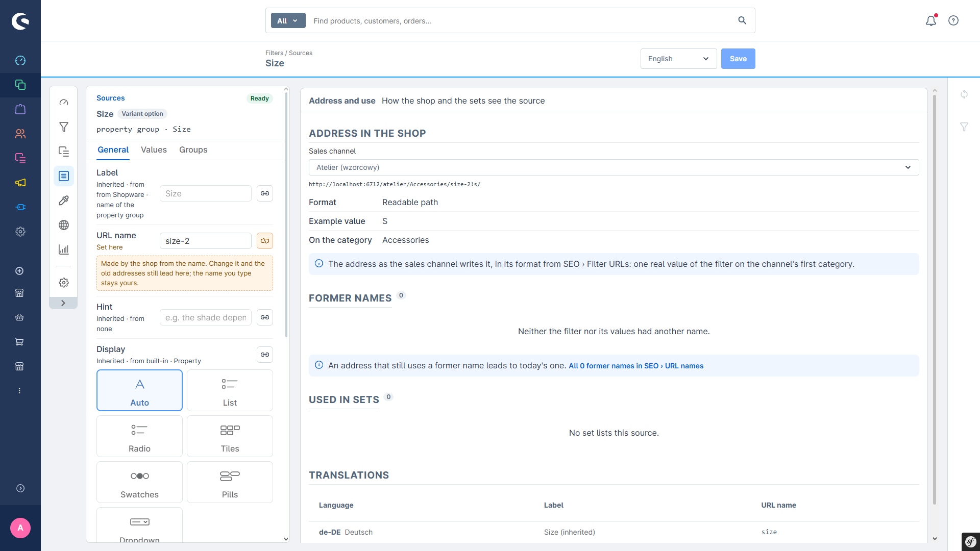Image resolution: width=980 pixels, height=551 pixels.
Task: Open the globe icon in the inner sidebar
Action: 64,225
